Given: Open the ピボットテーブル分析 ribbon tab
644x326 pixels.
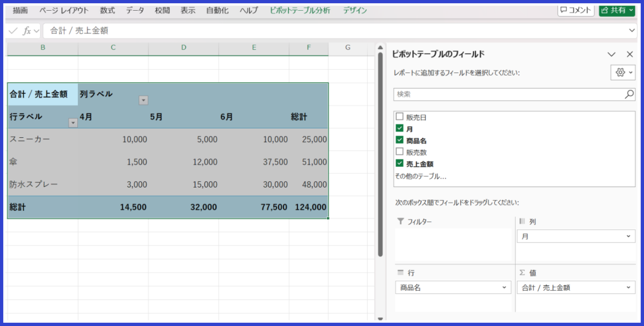Looking at the screenshot, I should (299, 11).
